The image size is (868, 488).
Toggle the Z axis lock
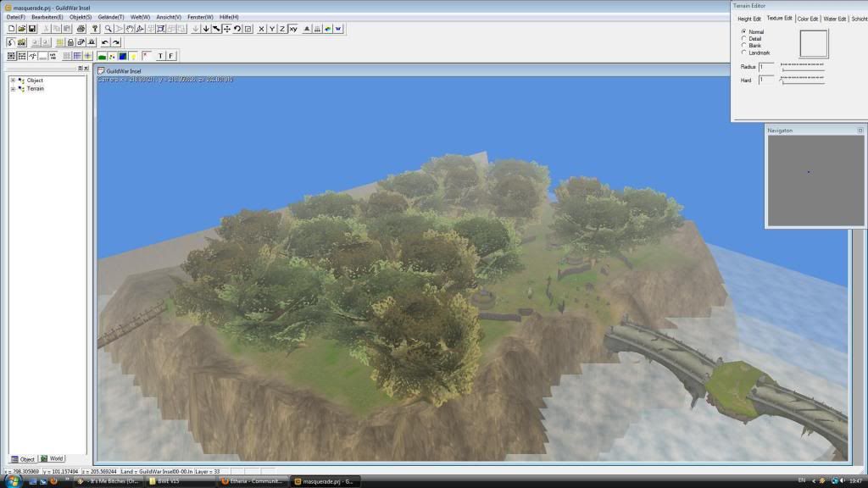pos(282,29)
